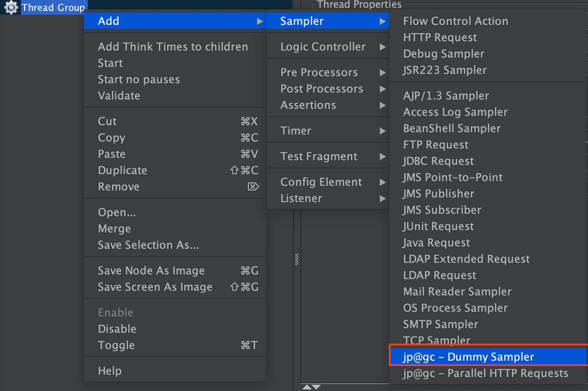
Task: Add an SMTP Sampler
Action: coord(489,324)
